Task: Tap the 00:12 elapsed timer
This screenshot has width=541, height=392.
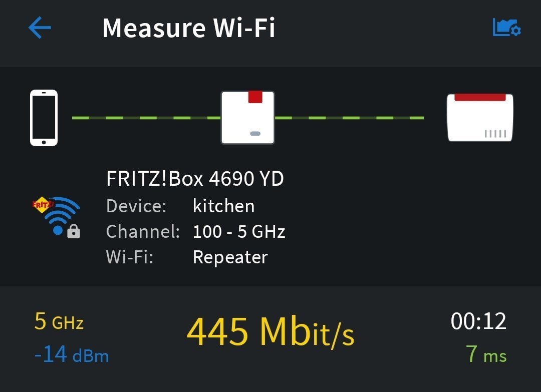Action: pos(478,321)
